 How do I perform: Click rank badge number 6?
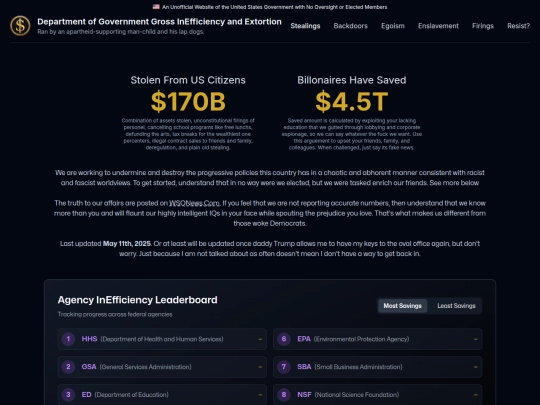tap(284, 339)
